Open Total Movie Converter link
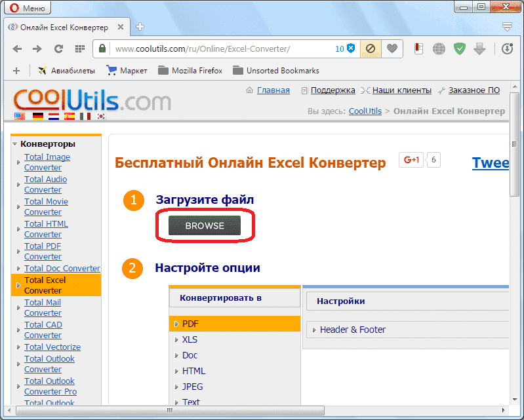 tap(46, 206)
